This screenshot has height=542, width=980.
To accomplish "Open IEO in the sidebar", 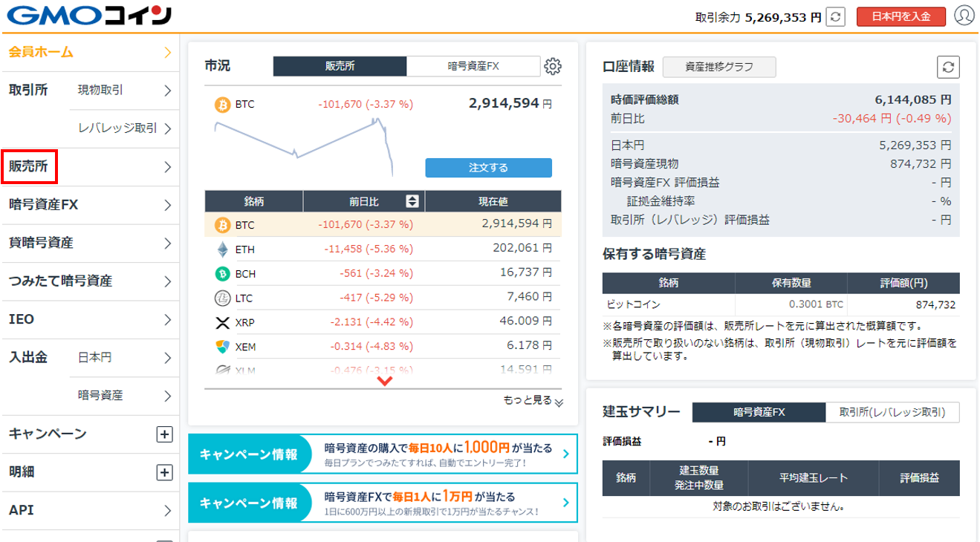I will [x=89, y=319].
